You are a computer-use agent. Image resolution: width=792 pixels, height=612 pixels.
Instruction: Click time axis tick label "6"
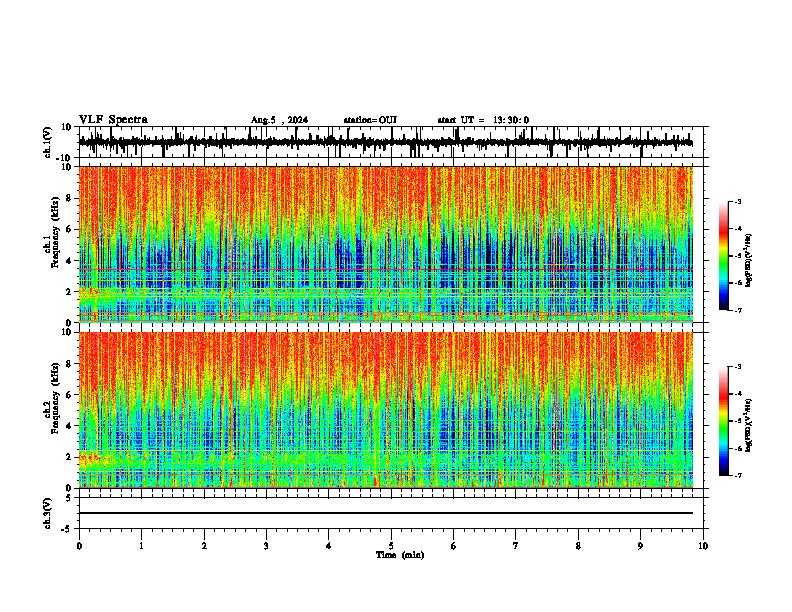coord(454,546)
